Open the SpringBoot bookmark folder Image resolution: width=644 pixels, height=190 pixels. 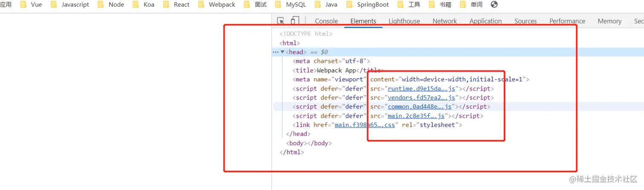tap(368, 5)
